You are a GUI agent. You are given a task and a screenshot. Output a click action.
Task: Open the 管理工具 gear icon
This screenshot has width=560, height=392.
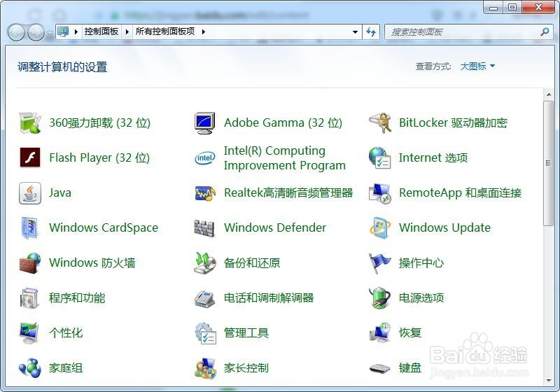[x=206, y=332]
